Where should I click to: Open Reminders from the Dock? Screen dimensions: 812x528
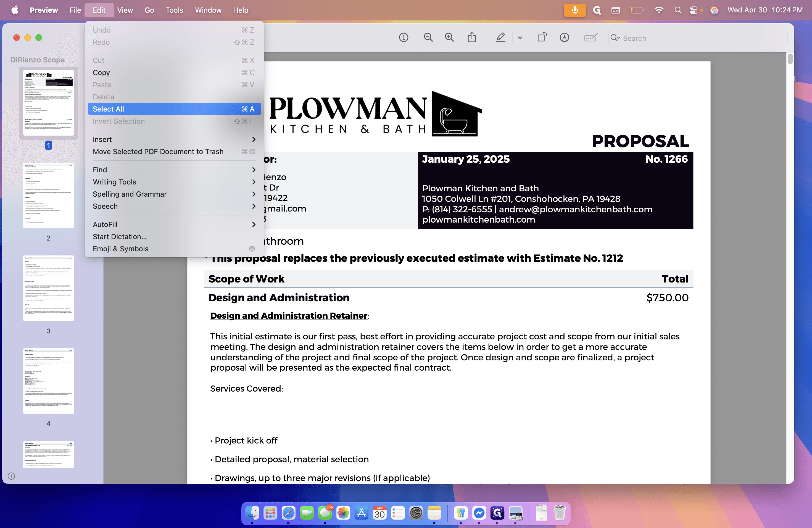pos(398,513)
